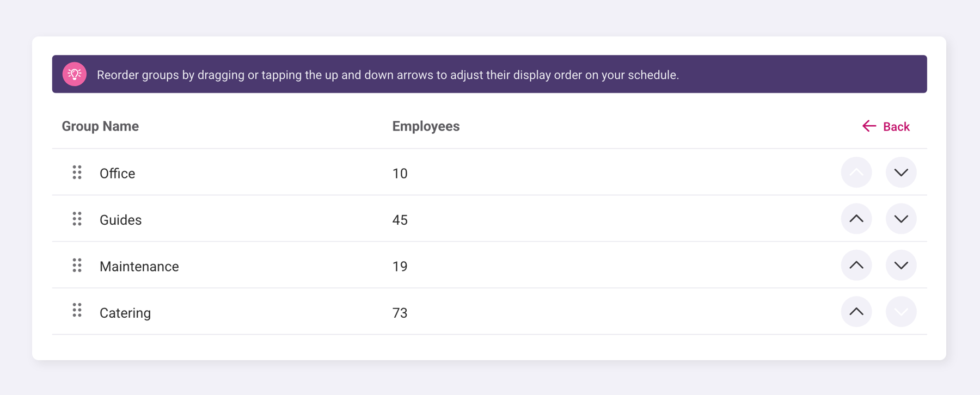Click the pink lightbulb tip icon

click(75, 75)
